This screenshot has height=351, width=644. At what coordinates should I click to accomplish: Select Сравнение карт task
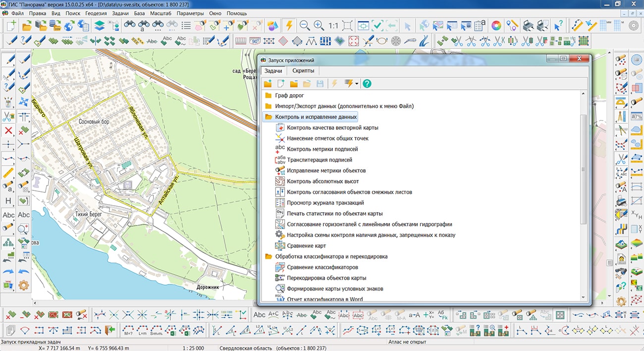pos(306,246)
